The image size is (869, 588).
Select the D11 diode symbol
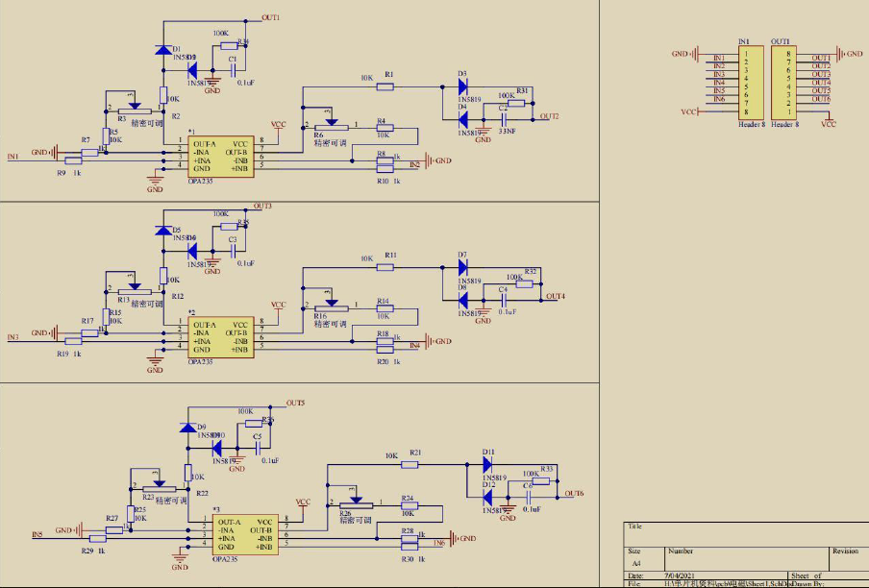point(487,464)
